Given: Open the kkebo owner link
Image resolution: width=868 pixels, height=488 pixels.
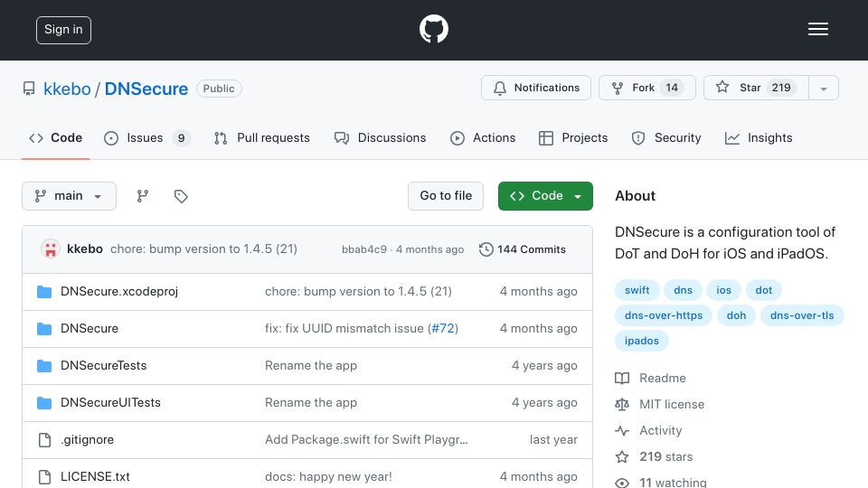Looking at the screenshot, I should tap(67, 89).
